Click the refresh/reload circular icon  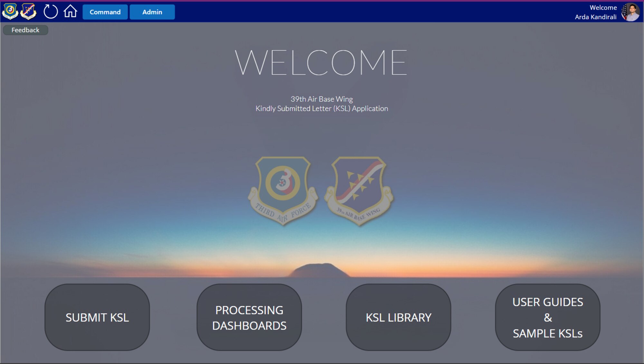[x=50, y=12]
